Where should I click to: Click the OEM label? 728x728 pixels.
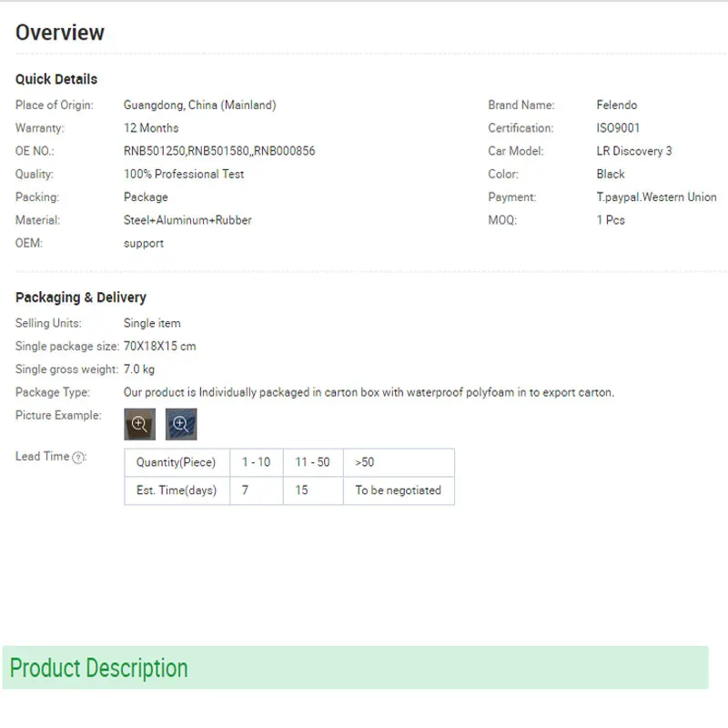(29, 243)
